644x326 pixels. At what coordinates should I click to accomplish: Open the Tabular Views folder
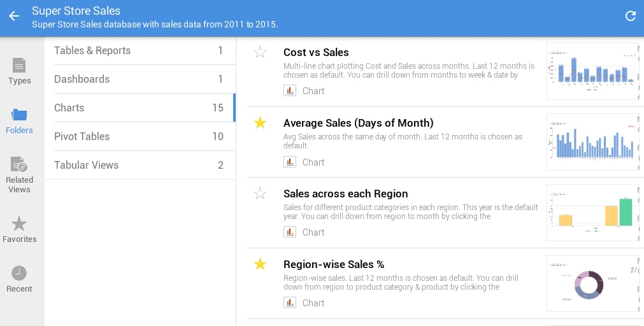139,165
